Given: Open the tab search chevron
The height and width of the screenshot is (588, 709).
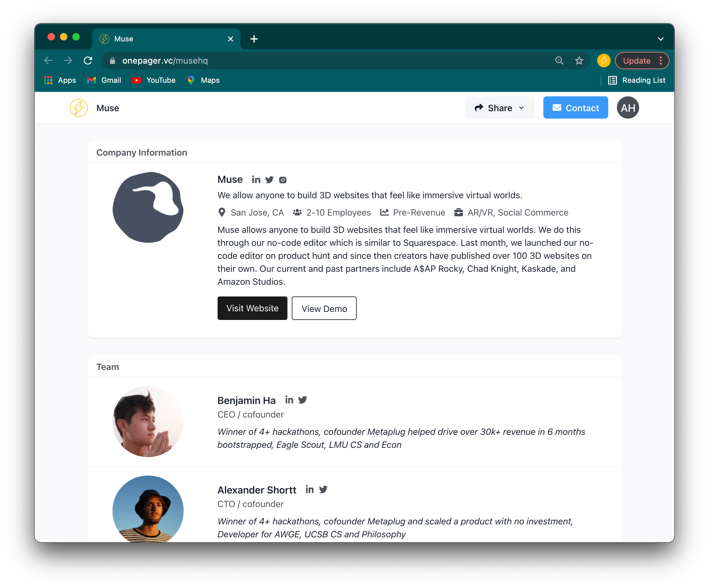Looking at the screenshot, I should coord(661,39).
